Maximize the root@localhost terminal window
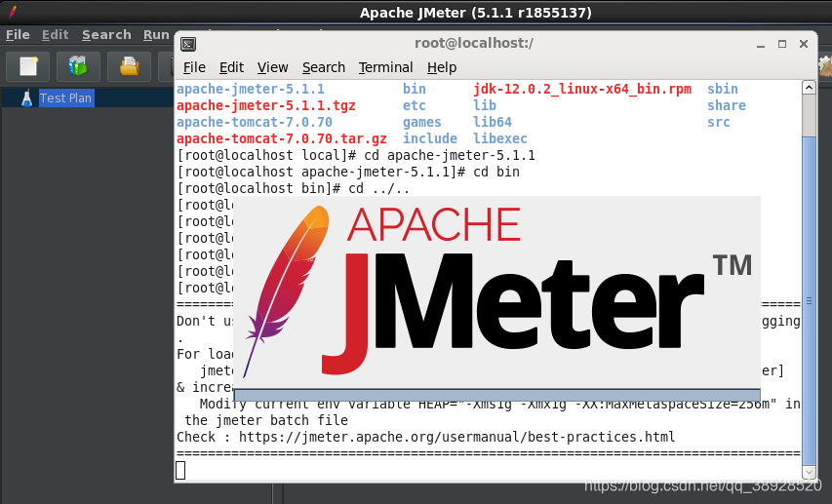 pyautogui.click(x=782, y=44)
